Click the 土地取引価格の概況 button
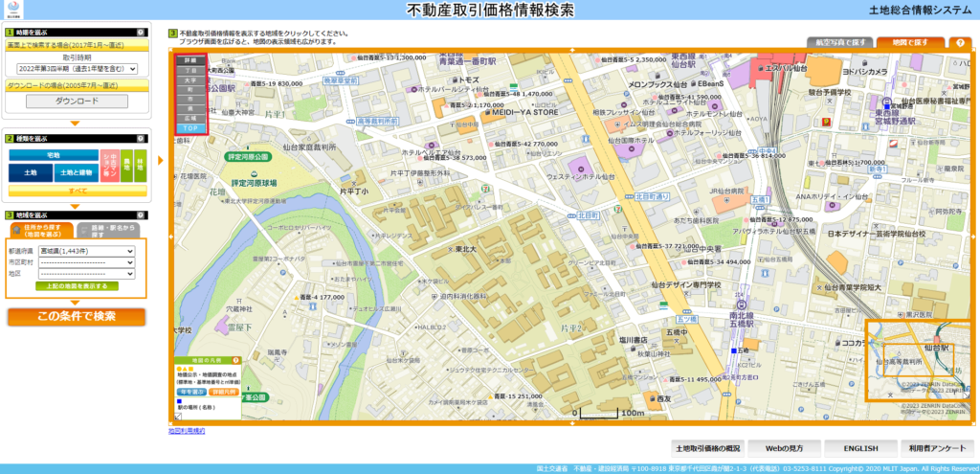This screenshot has height=474, width=980. pos(707,448)
